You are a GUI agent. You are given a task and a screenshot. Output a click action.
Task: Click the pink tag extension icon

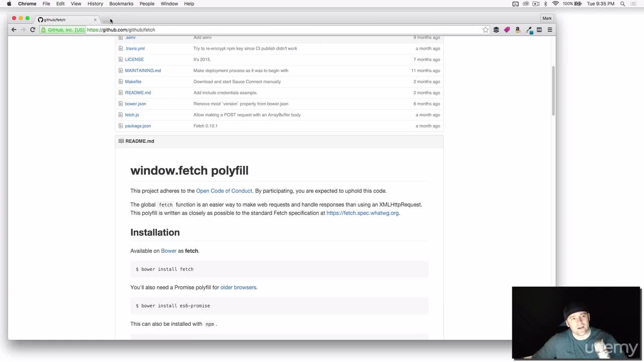coord(507,30)
